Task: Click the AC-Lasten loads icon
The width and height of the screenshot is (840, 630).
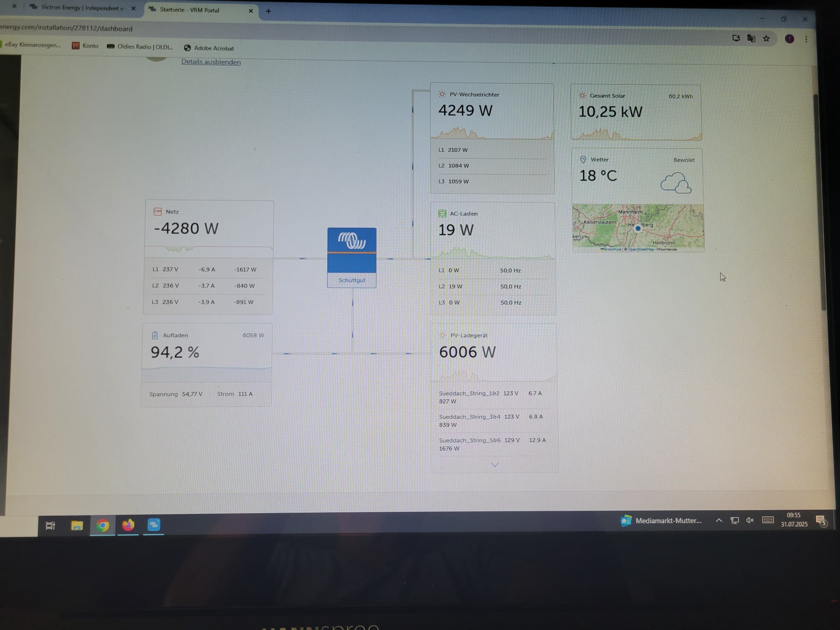Action: [x=442, y=213]
